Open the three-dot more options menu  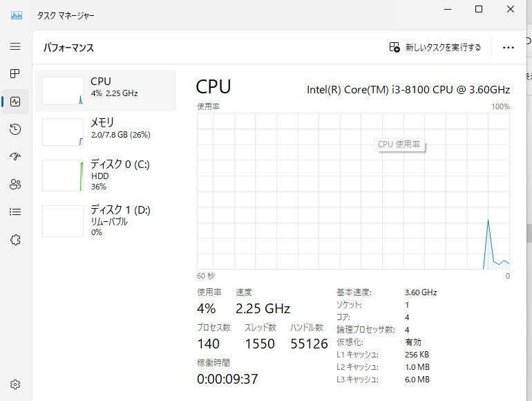pos(509,48)
